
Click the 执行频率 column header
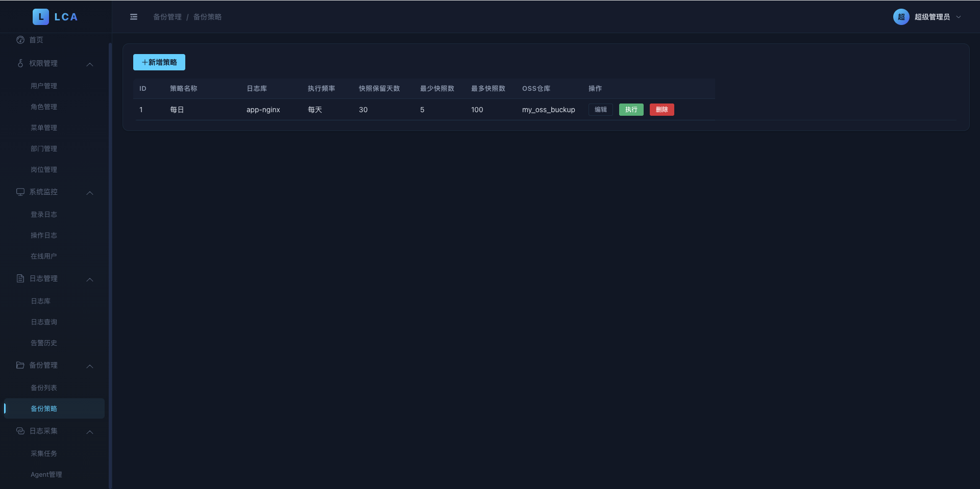click(322, 88)
